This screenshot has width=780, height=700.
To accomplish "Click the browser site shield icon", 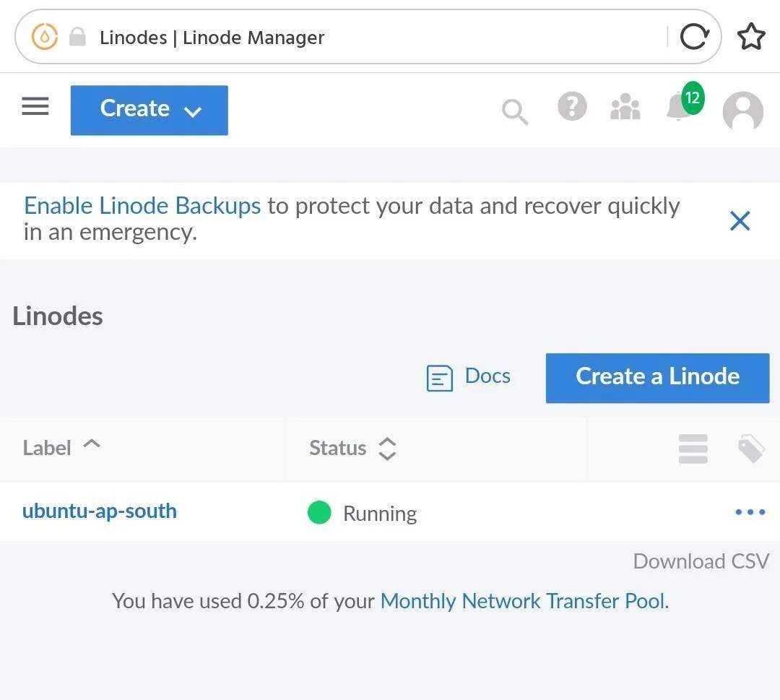I will (x=44, y=37).
